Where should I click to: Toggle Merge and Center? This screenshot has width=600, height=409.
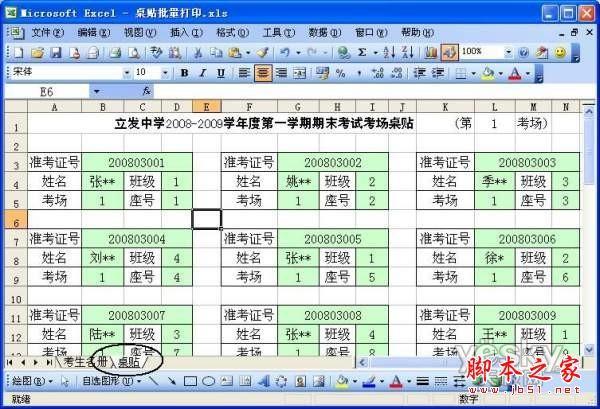[300, 73]
